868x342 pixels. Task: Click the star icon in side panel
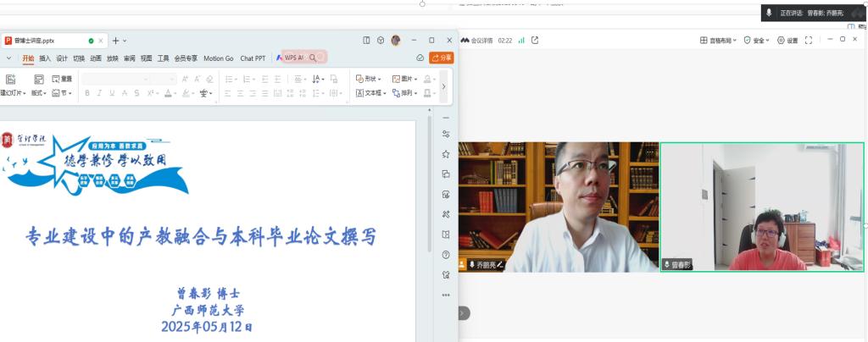point(446,154)
